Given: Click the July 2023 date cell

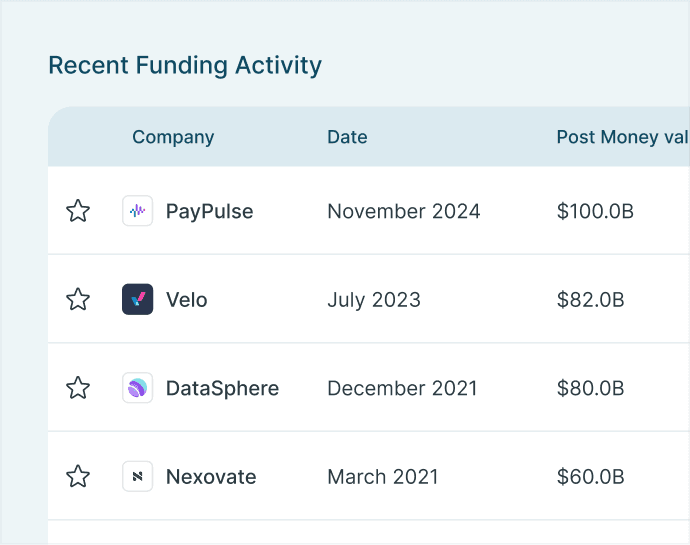Looking at the screenshot, I should pyautogui.click(x=374, y=299).
